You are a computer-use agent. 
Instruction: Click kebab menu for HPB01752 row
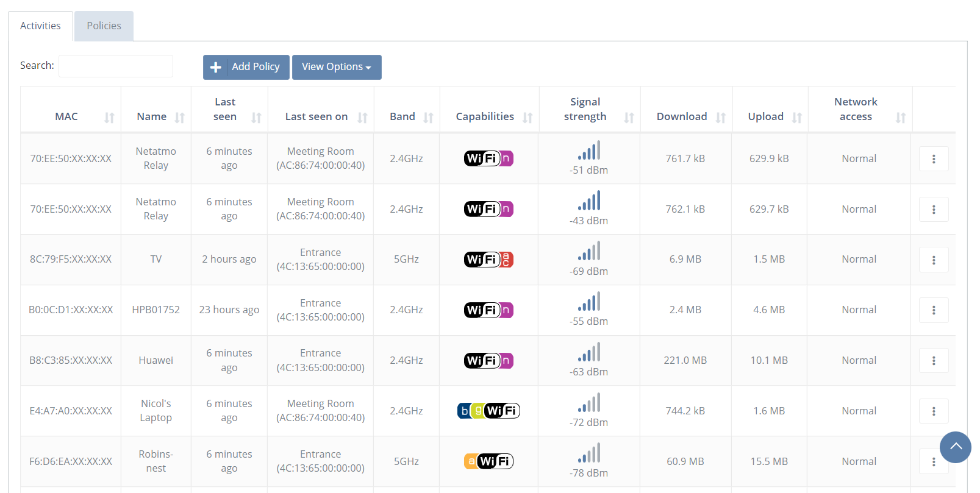pyautogui.click(x=933, y=310)
